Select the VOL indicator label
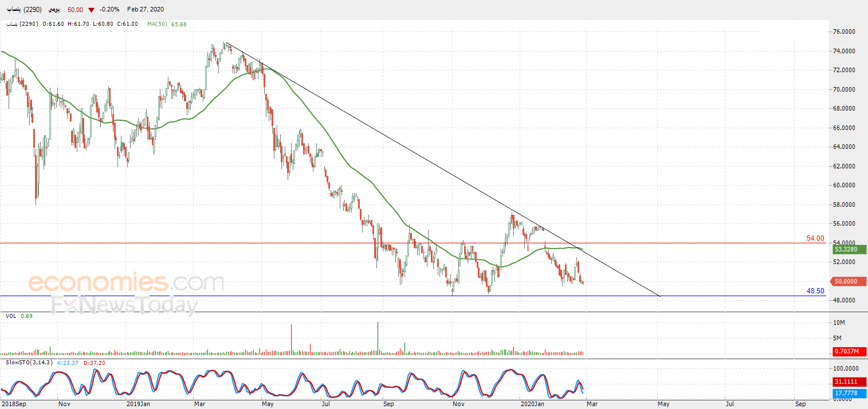 11,316
